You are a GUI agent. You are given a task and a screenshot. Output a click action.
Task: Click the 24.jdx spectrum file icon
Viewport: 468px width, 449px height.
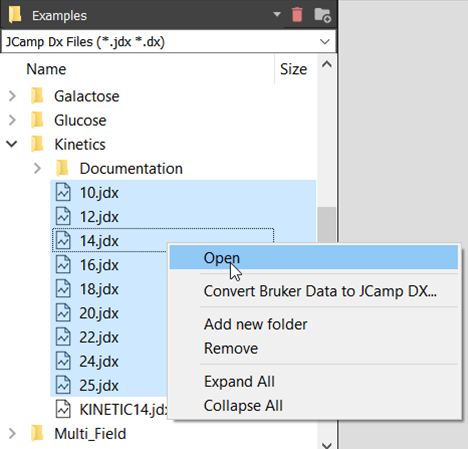pos(63,361)
